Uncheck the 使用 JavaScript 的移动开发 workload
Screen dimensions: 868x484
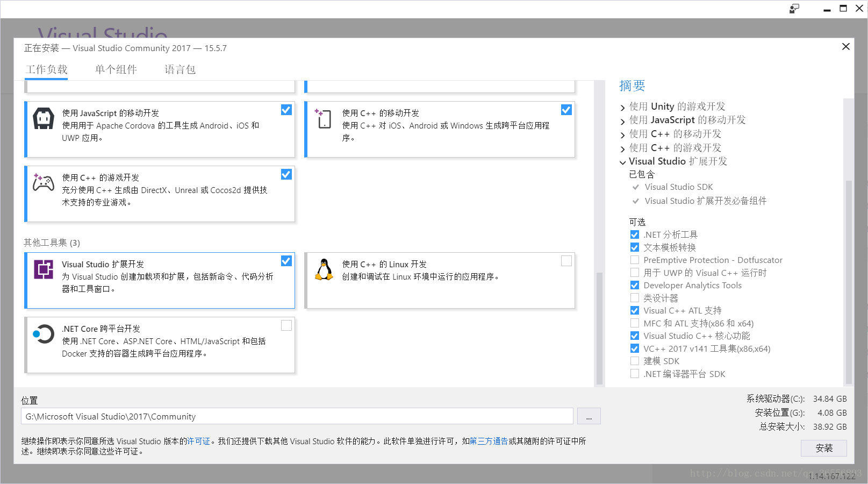pyautogui.click(x=286, y=110)
